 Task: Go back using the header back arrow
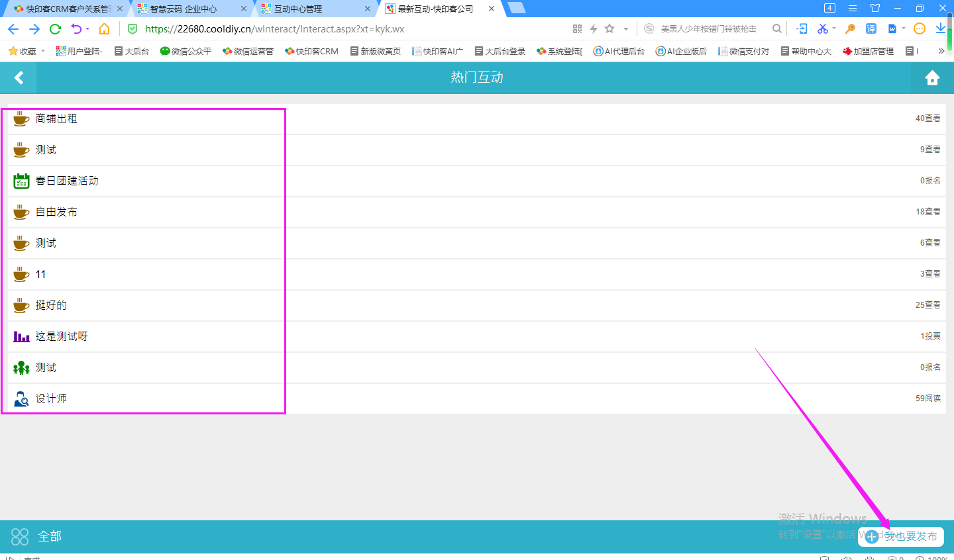point(19,78)
